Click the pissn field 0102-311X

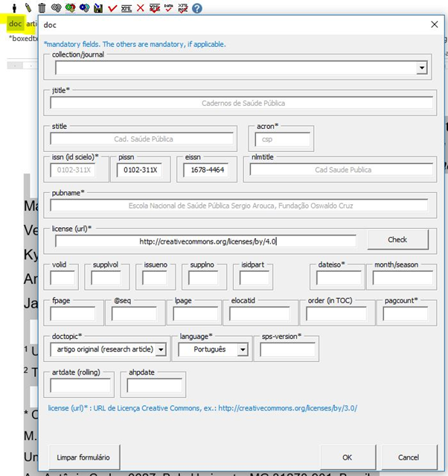point(139,170)
